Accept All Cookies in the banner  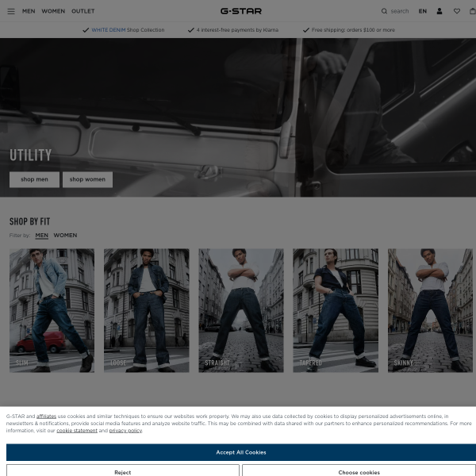tap(241, 452)
